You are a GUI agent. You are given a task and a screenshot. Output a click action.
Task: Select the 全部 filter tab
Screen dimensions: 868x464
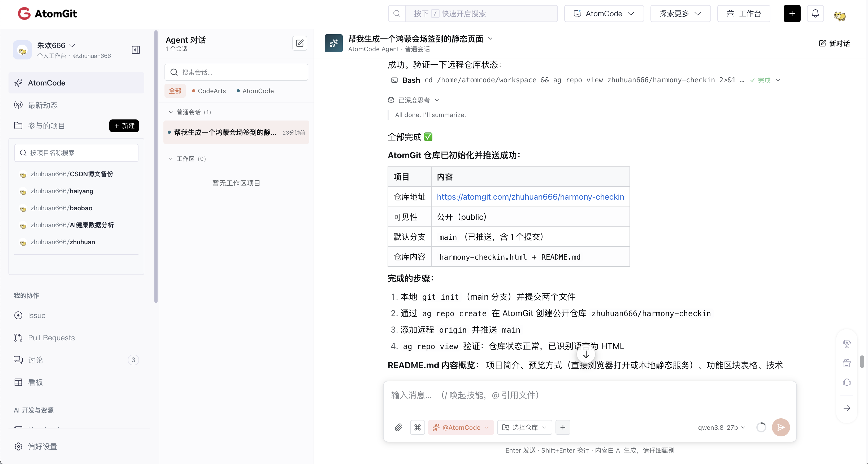[x=175, y=91]
